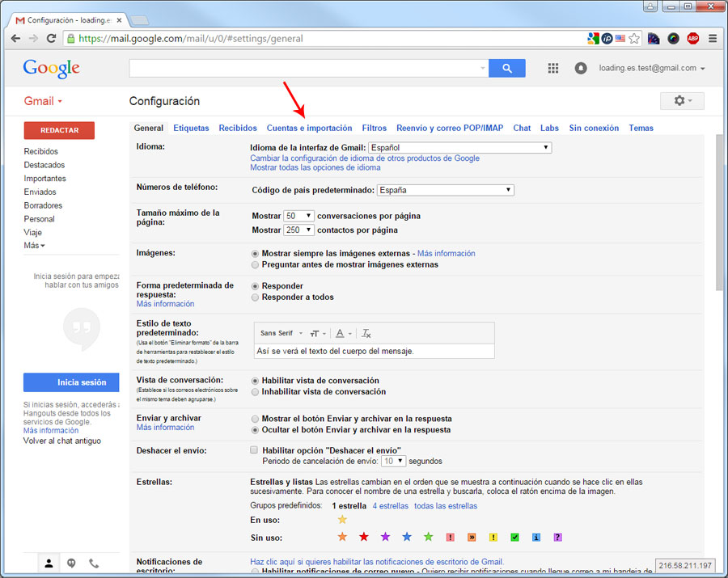Click into the Gmail search field
Viewport: 728px width, 578px height.
click(x=309, y=68)
